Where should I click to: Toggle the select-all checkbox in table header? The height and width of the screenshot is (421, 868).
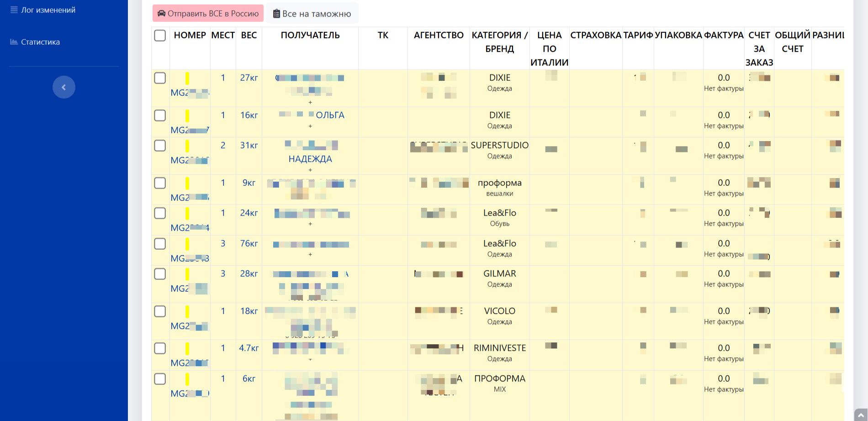click(160, 35)
